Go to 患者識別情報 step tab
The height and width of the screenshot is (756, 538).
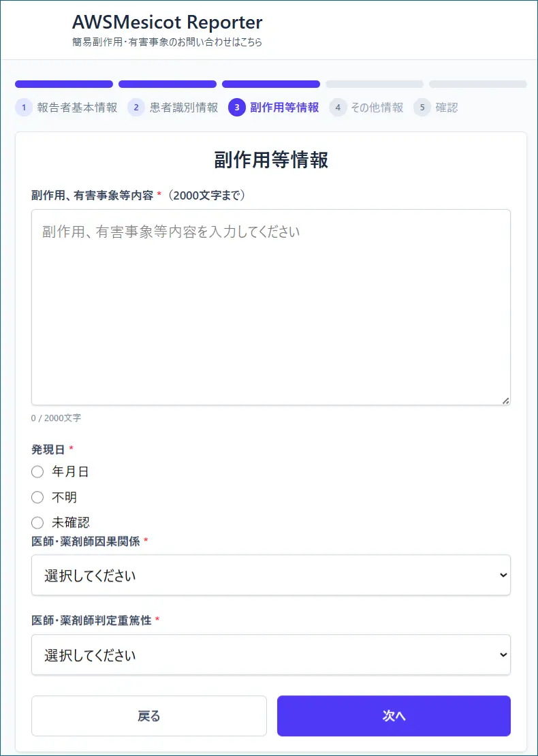pos(184,108)
